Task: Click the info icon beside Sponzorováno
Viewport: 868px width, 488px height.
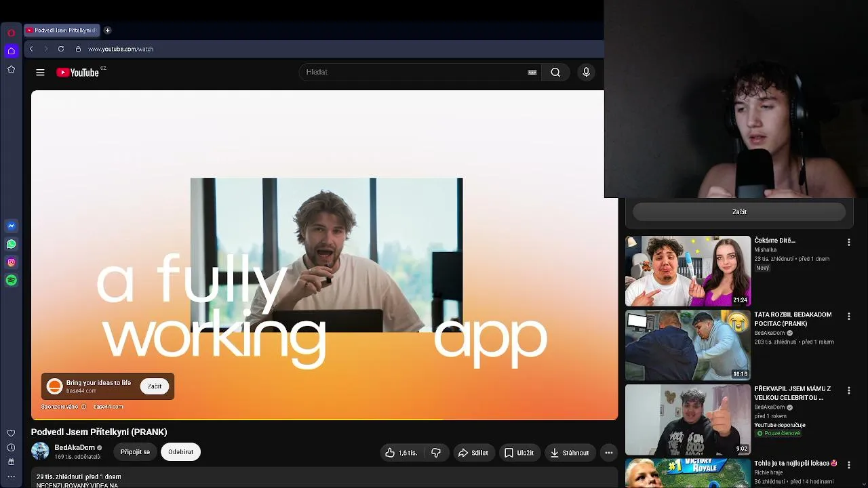Action: (83, 407)
